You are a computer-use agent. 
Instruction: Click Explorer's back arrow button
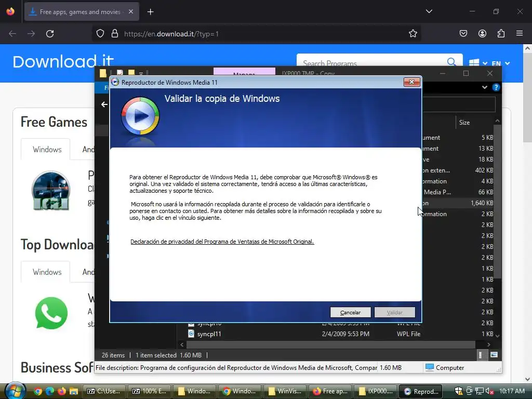[104, 104]
